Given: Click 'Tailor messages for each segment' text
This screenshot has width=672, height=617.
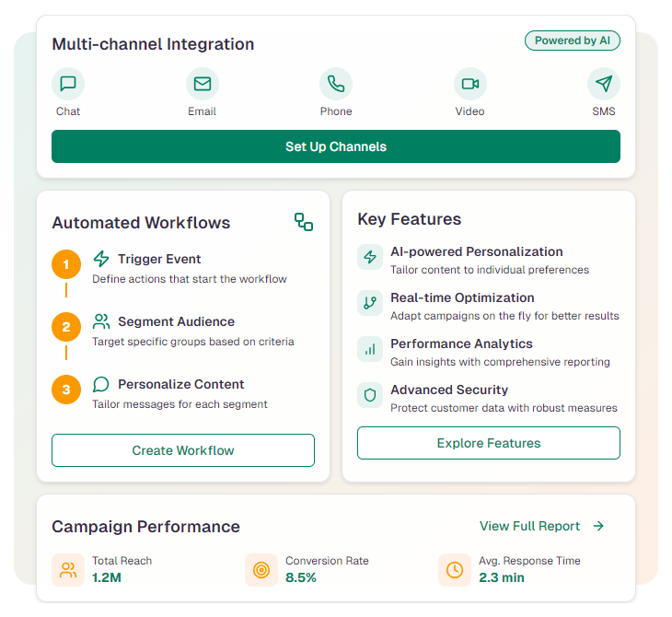Looking at the screenshot, I should pyautogui.click(x=180, y=404).
